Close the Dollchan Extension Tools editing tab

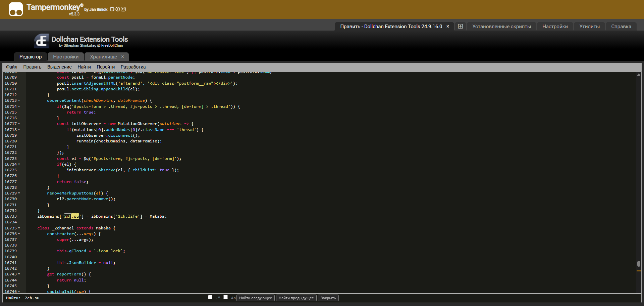tap(448, 27)
